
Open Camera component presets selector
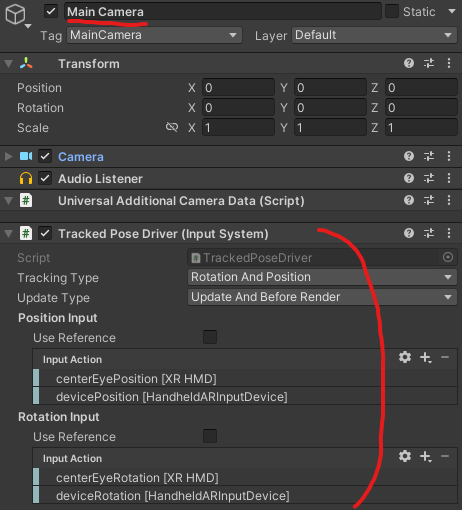click(429, 156)
